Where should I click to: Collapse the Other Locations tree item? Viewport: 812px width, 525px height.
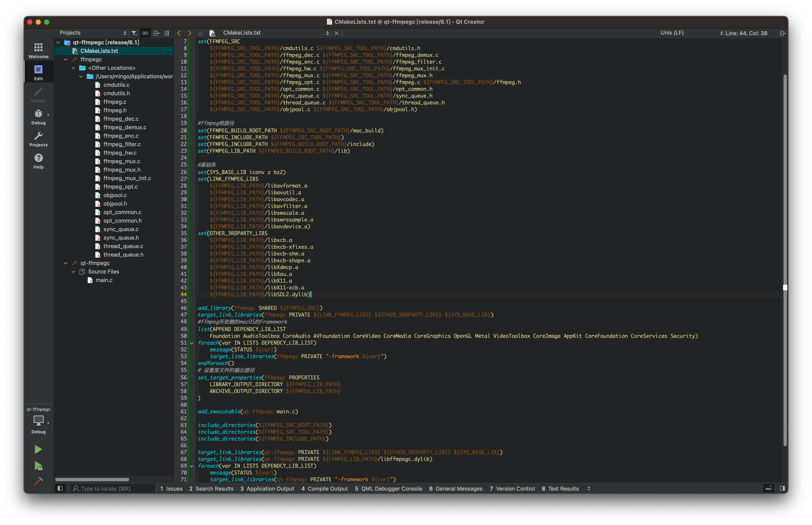pyautogui.click(x=73, y=67)
